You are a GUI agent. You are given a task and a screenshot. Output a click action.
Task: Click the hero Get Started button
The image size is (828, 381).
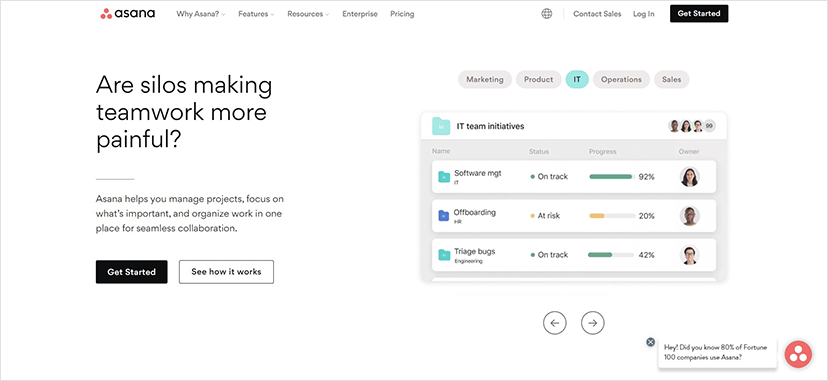tap(131, 272)
